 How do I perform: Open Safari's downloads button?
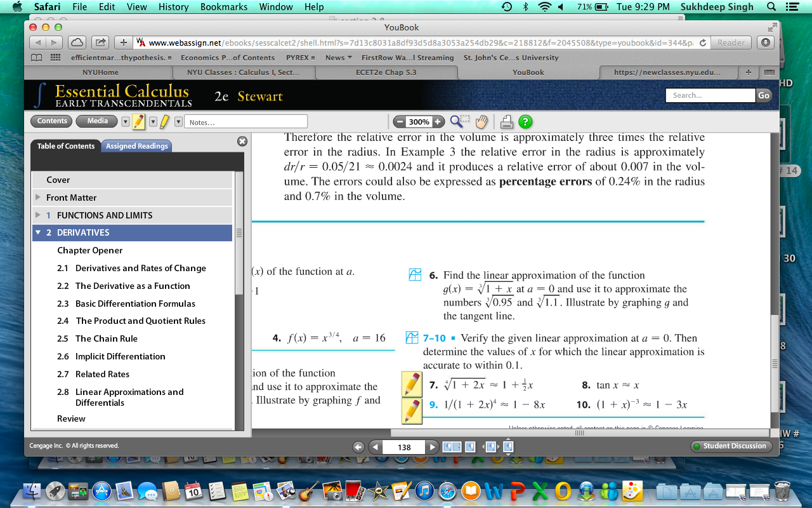(766, 43)
